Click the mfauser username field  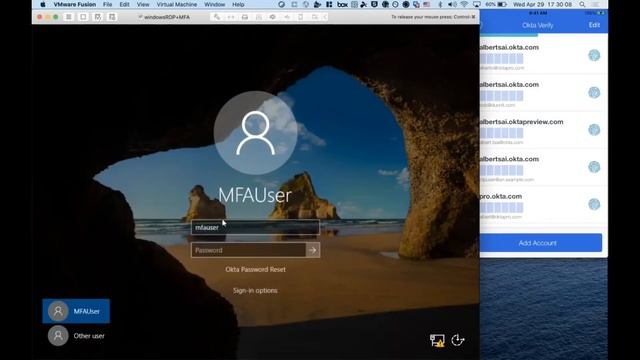255,227
